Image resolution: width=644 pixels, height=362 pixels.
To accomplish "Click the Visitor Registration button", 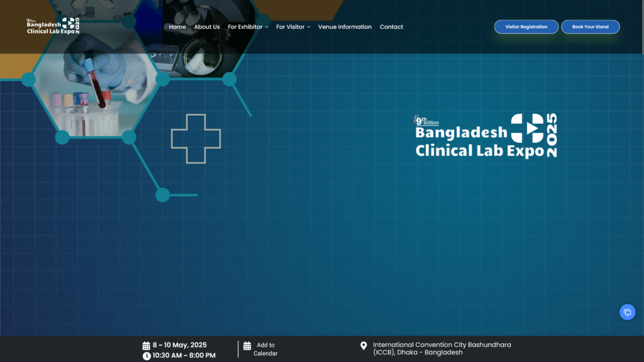I will [526, 26].
